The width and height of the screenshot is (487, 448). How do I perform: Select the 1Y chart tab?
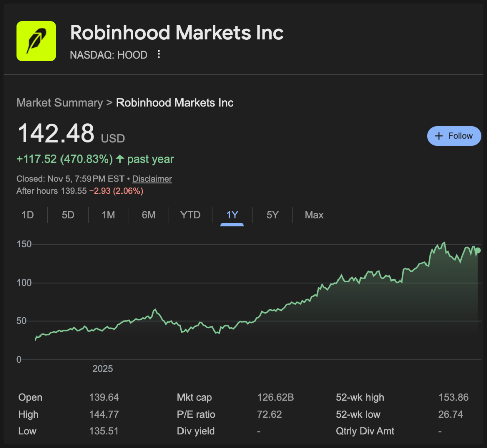pos(232,215)
